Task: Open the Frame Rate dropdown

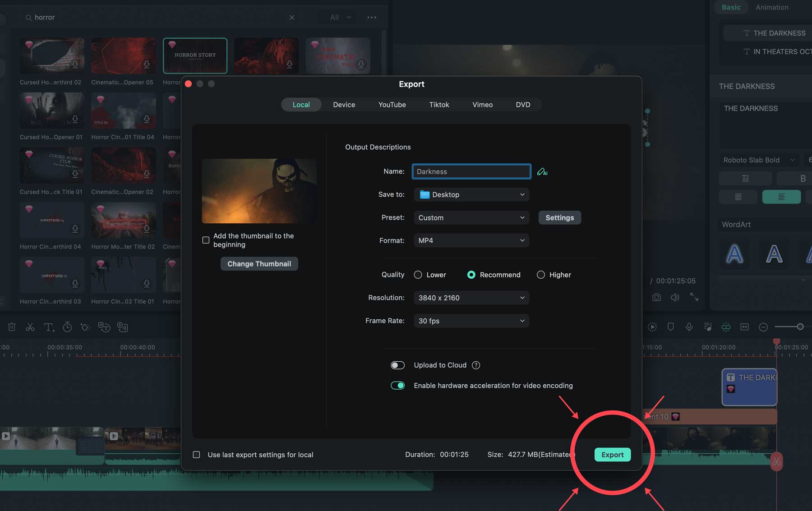Action: 471,321
